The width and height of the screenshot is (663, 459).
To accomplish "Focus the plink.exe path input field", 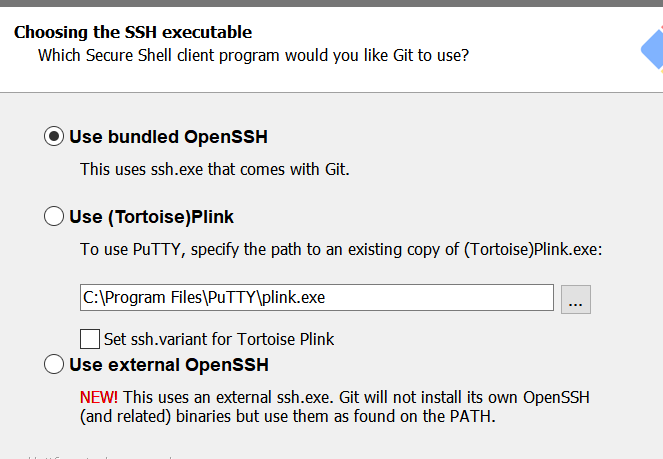I will click(317, 298).
